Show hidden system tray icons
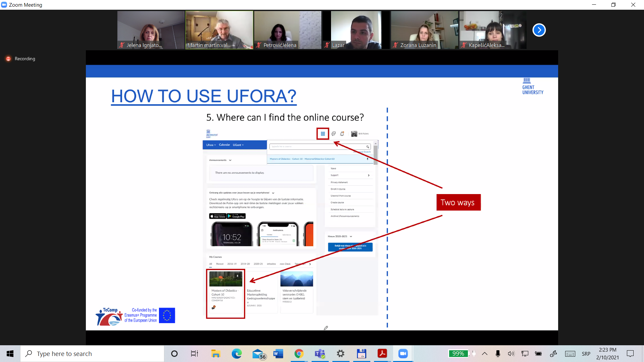This screenshot has width=644, height=362. click(485, 354)
